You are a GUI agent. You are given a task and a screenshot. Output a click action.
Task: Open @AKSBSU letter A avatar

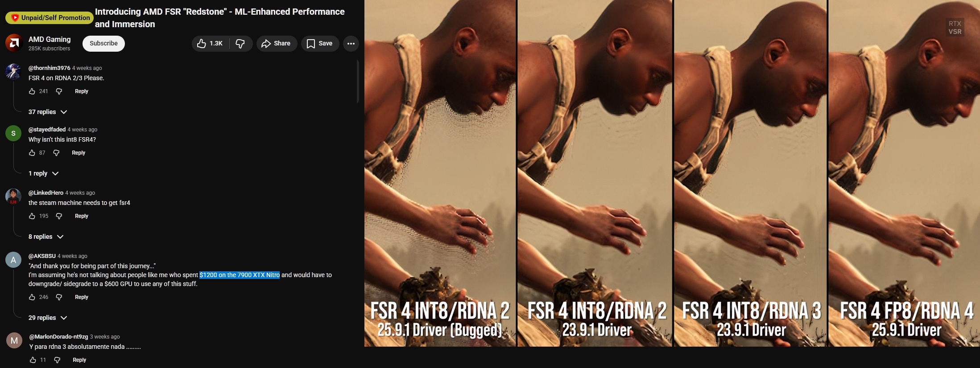[x=13, y=260]
